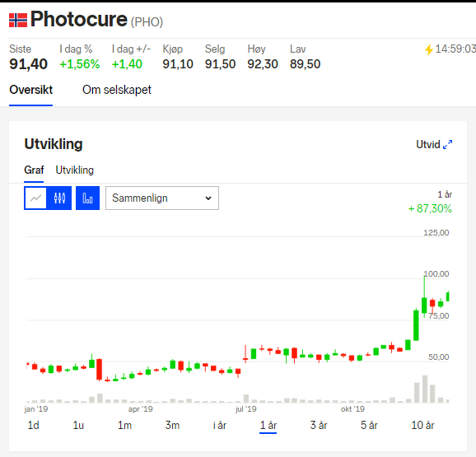
Task: Click the lightning bolt realtime icon
Action: (x=428, y=49)
